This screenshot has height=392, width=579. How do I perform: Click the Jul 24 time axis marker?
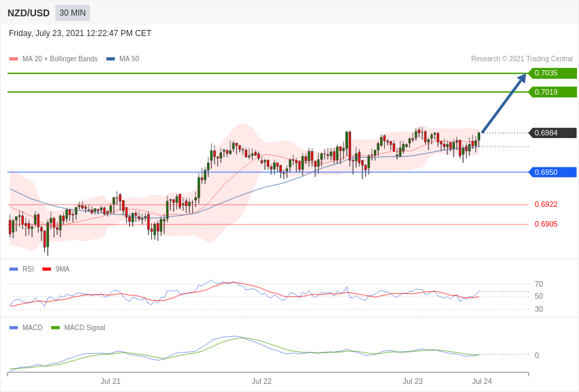tap(482, 381)
